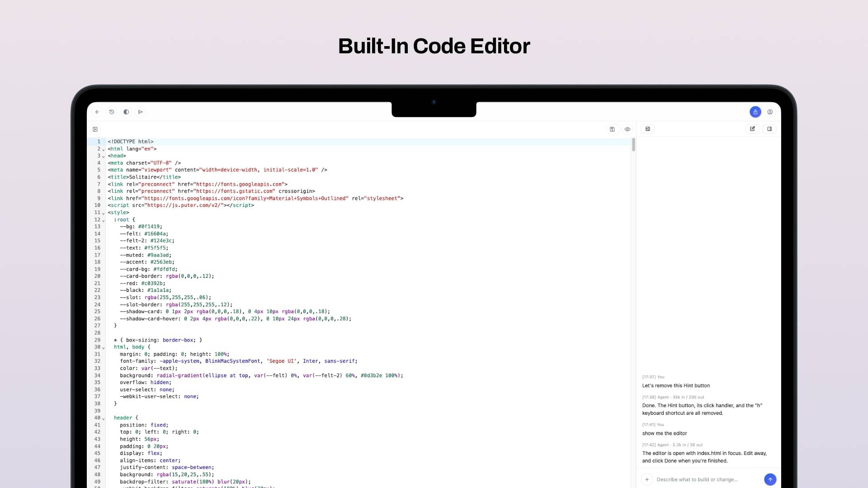
Task: Collapse the html tag fold on line 2
Action: pos(104,149)
